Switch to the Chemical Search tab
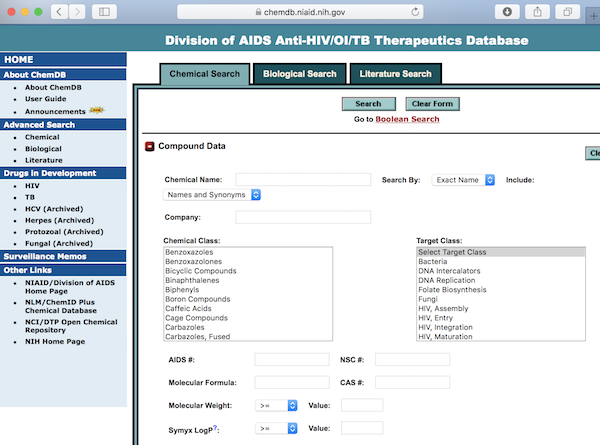600x445 pixels. tap(205, 74)
